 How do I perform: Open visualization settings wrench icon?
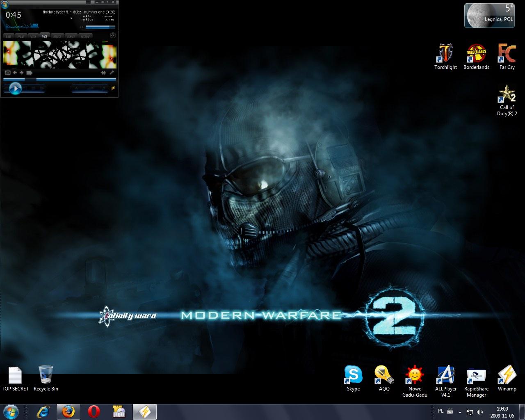112,73
